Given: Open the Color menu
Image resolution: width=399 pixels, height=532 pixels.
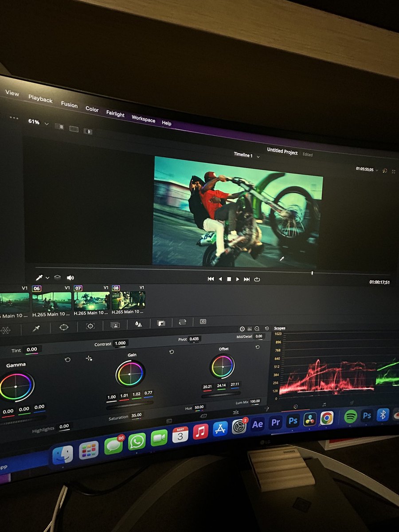Looking at the screenshot, I should point(92,109).
